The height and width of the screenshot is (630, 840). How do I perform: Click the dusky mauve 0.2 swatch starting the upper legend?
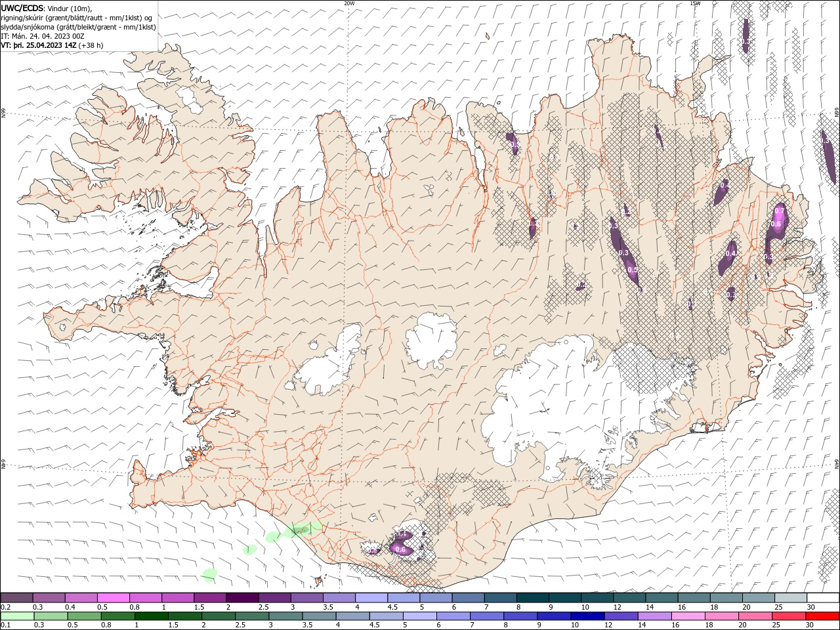(x=16, y=598)
